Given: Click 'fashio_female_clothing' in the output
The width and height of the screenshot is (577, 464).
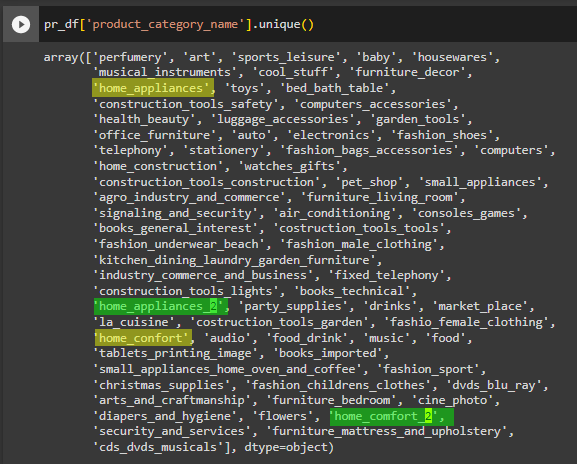Looking at the screenshot, I should point(466,322).
